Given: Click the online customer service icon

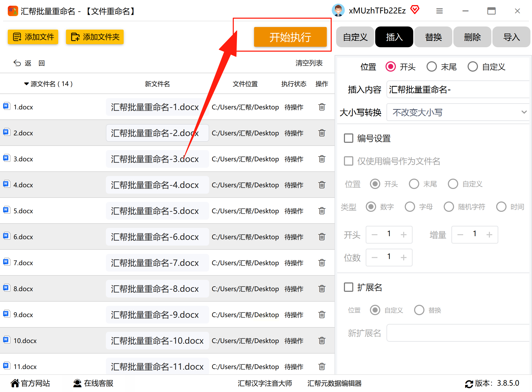Looking at the screenshot, I should 77,383.
